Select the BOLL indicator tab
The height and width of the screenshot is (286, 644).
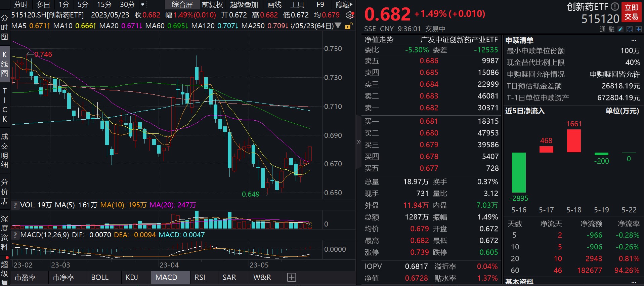[100, 277]
